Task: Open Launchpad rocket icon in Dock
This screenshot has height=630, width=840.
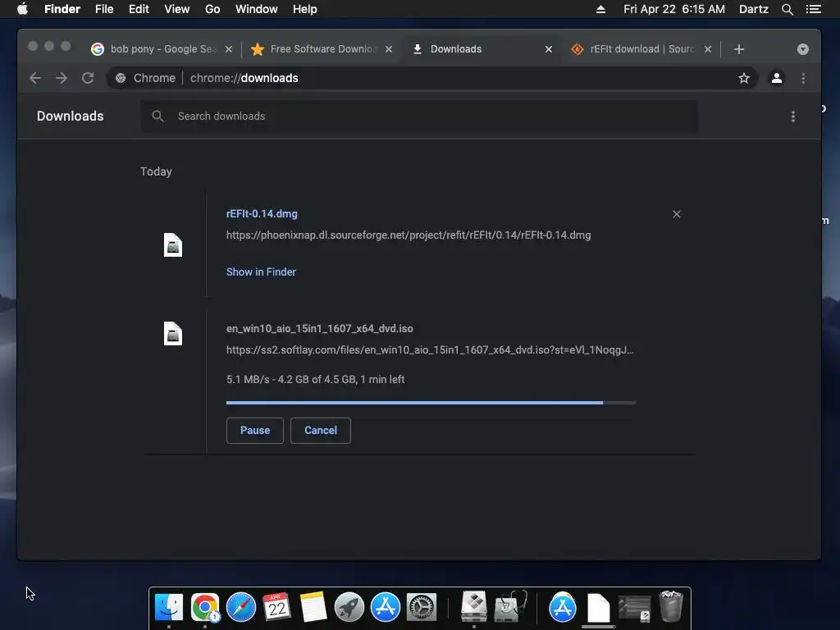Action: click(349, 607)
